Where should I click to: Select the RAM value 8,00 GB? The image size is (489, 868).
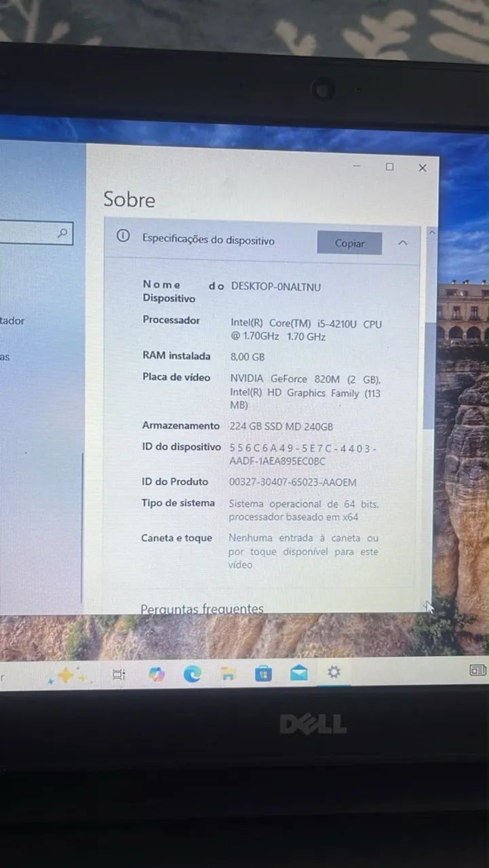[x=247, y=357]
